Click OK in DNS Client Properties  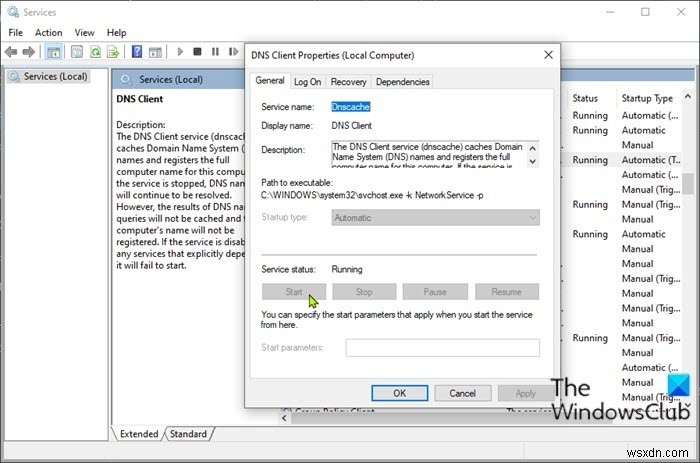click(x=400, y=393)
